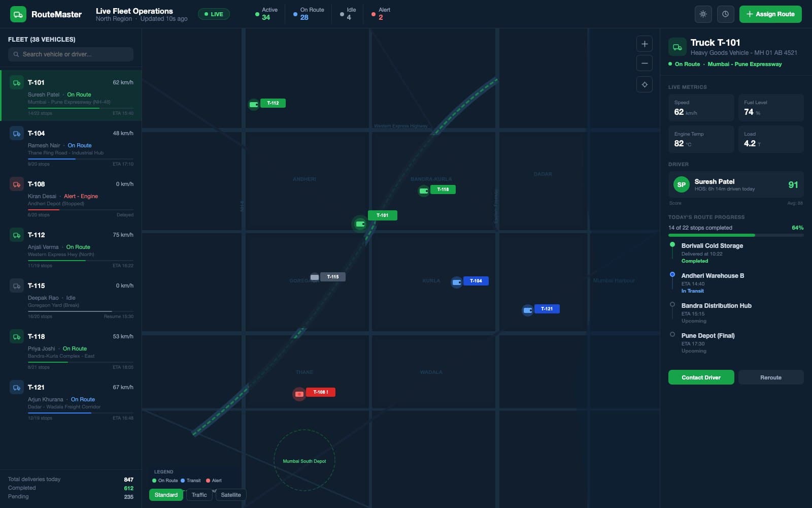Click the Engine Temp metric card

tap(701, 139)
